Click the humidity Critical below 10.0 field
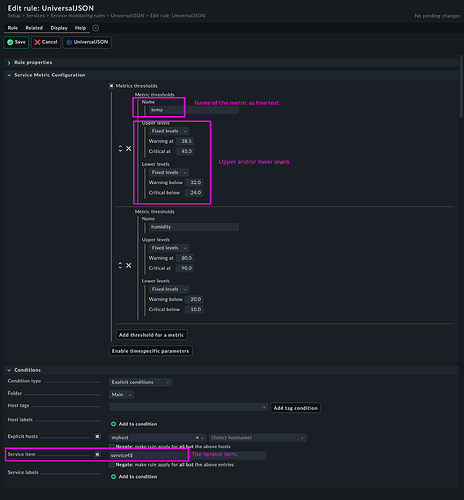The width and height of the screenshot is (464, 500). point(194,310)
